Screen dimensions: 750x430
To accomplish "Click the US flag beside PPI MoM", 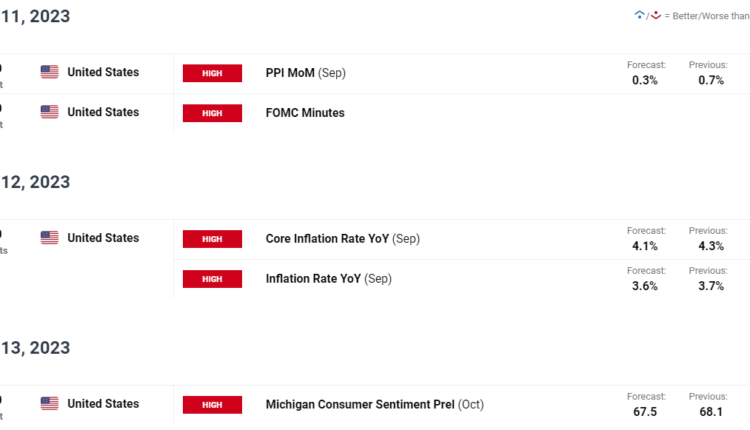I will [49, 72].
